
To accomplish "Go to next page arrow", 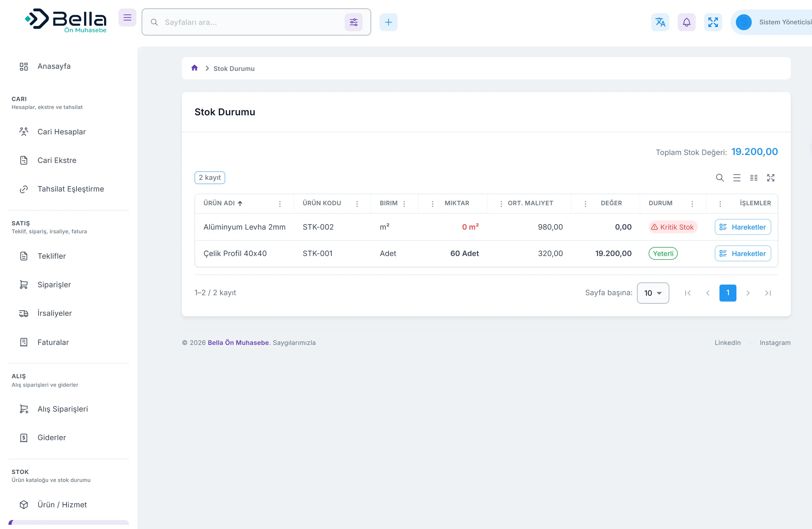I will (748, 293).
